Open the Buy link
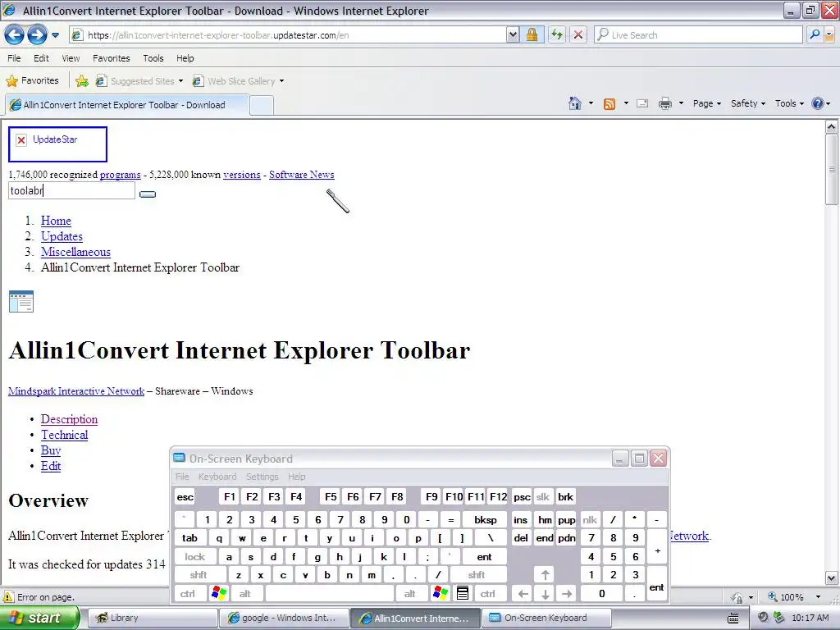Viewport: 840px width, 630px height. [51, 450]
